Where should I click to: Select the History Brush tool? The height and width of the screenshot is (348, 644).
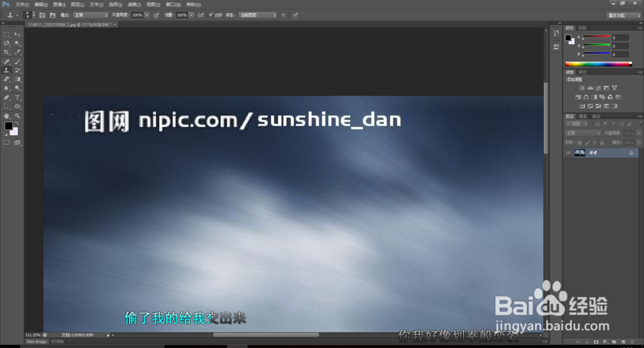click(x=17, y=71)
